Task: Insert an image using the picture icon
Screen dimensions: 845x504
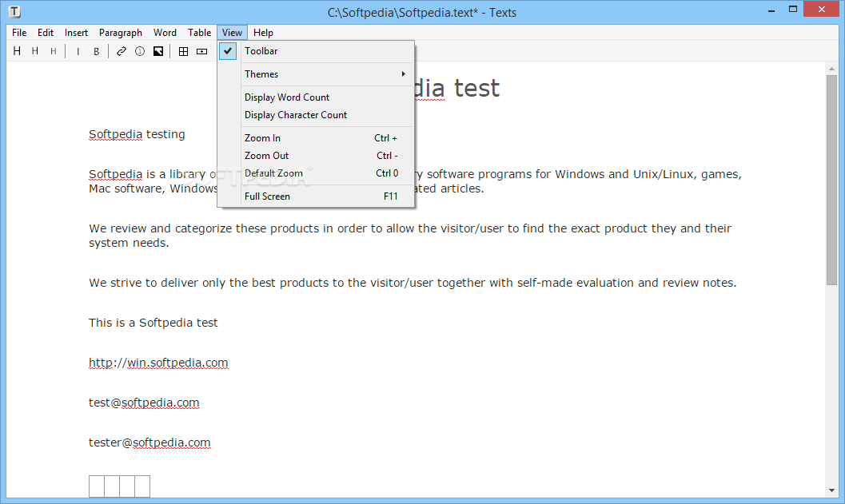Action: 158,51
